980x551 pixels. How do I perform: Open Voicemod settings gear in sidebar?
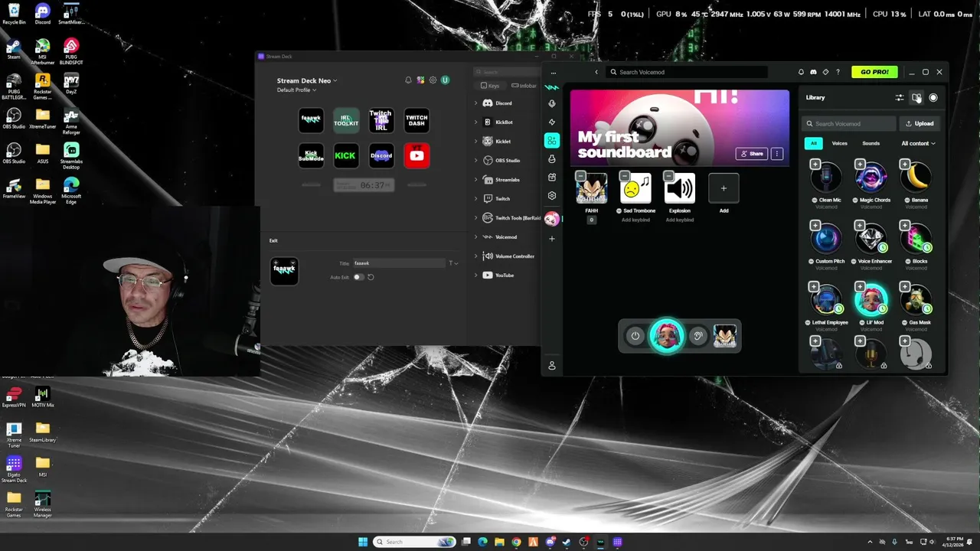[x=551, y=195]
